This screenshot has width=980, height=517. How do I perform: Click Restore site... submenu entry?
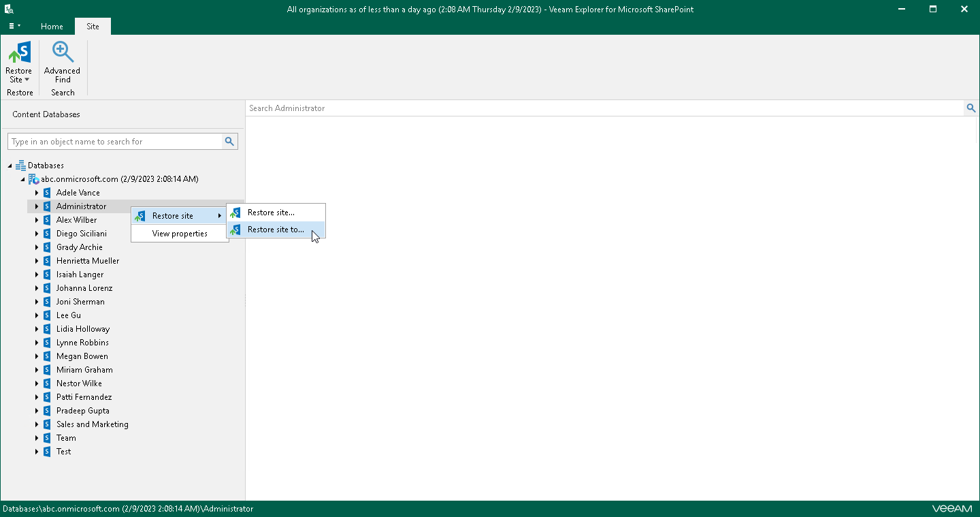(275, 212)
